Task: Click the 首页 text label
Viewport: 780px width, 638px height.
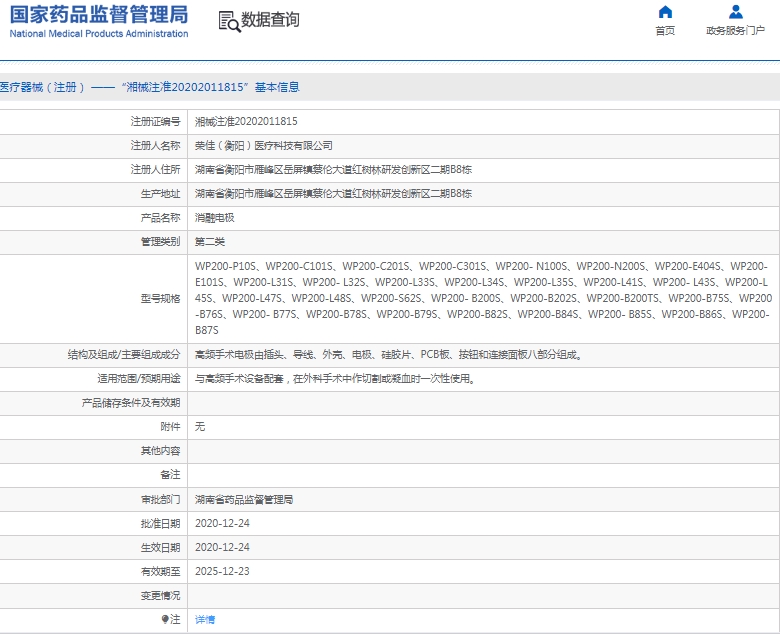Action: coord(665,31)
